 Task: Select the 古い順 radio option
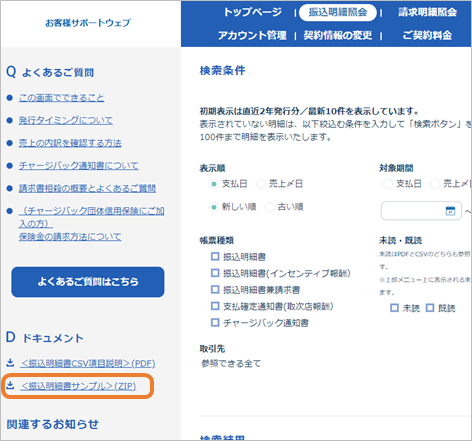[269, 207]
